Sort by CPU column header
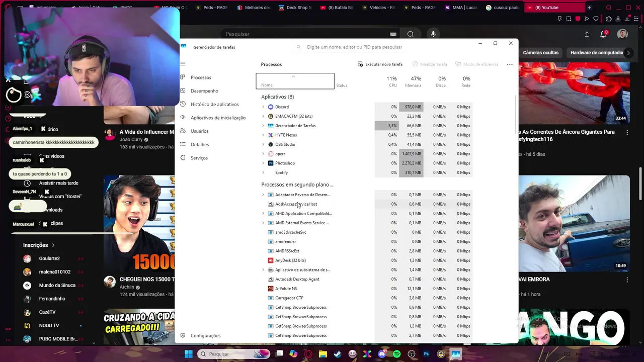644x362 pixels. coord(391,81)
